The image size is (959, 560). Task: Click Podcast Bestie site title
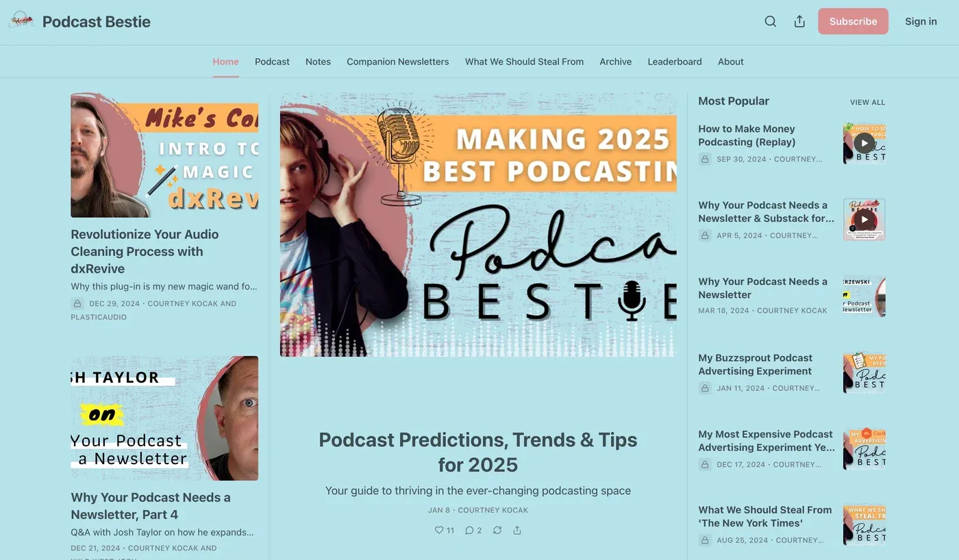(96, 21)
